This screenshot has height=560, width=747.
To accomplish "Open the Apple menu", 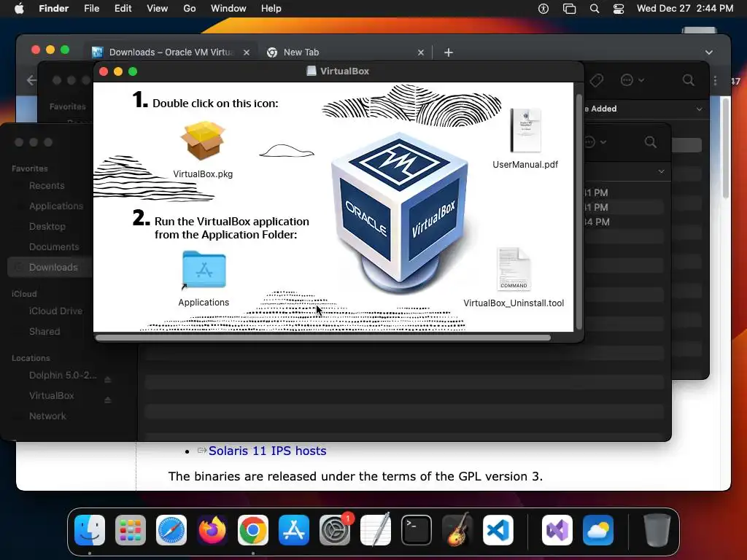I will click(19, 9).
